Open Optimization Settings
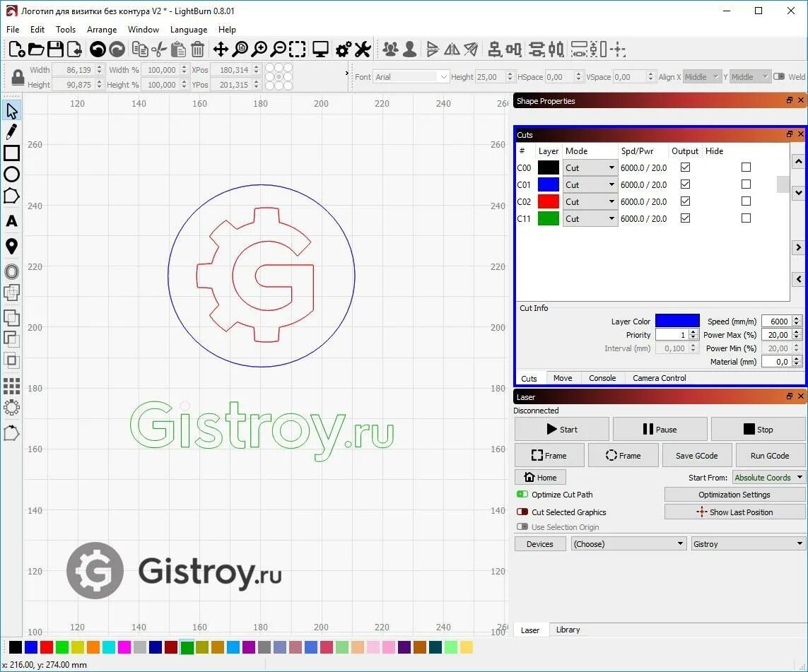The image size is (808, 672). (x=734, y=495)
